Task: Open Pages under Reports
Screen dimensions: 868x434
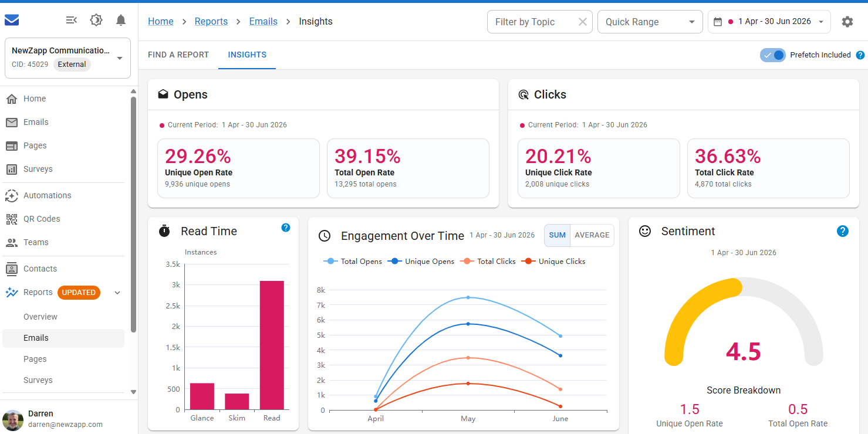Action: 63,359
